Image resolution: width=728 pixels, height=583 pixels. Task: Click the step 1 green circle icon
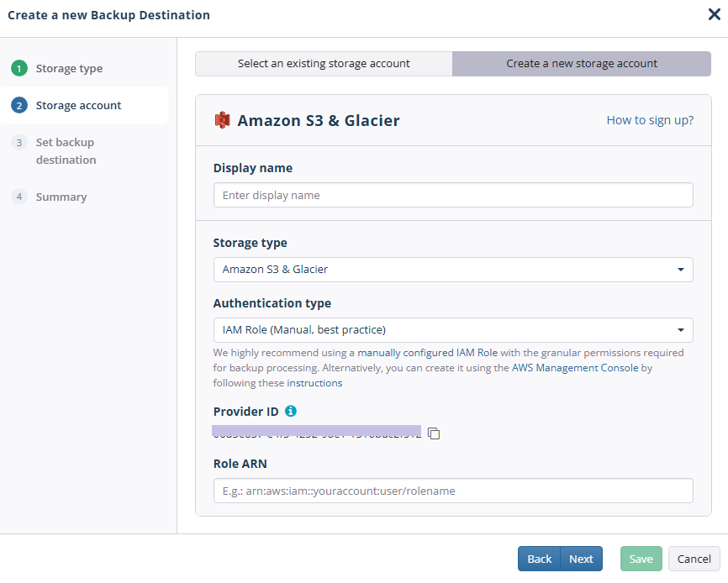tap(19, 68)
